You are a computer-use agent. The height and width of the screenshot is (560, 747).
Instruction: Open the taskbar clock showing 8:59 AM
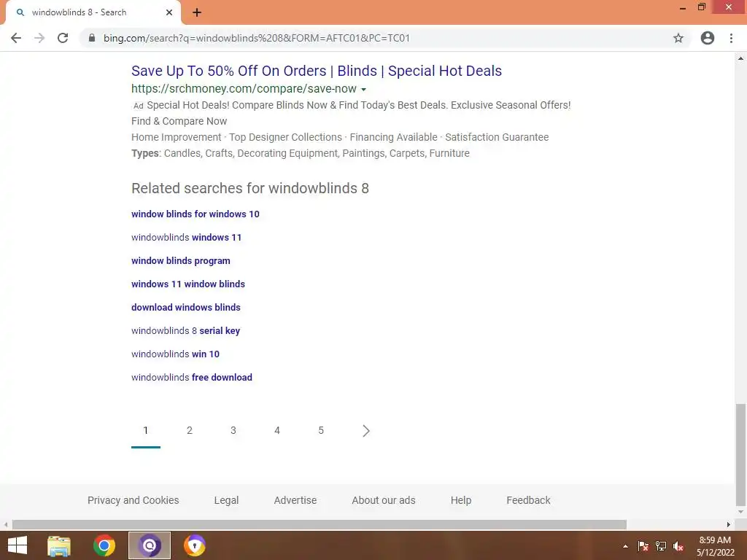[715, 546]
